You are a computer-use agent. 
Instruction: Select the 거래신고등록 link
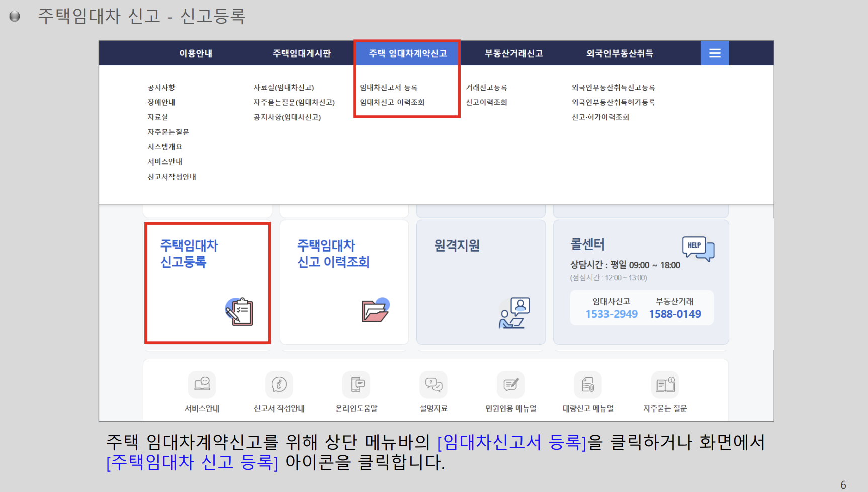[x=486, y=87]
